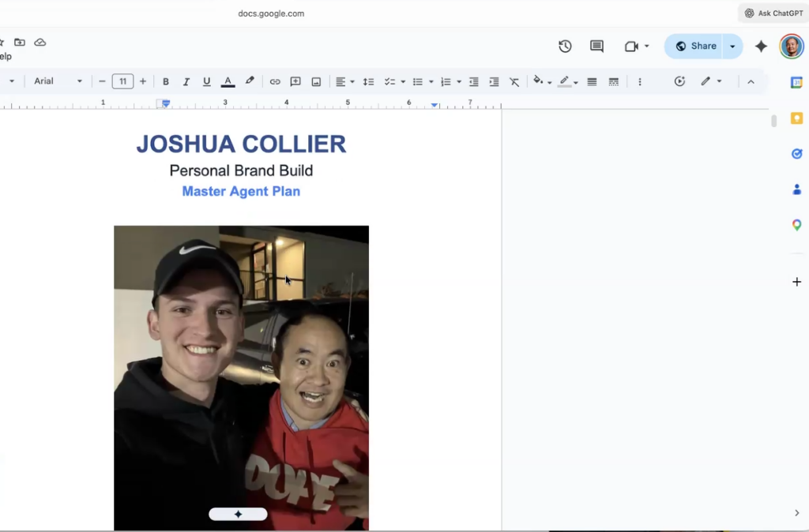Click the Clear formatting icon
Viewport: 809px width, 532px height.
514,81
